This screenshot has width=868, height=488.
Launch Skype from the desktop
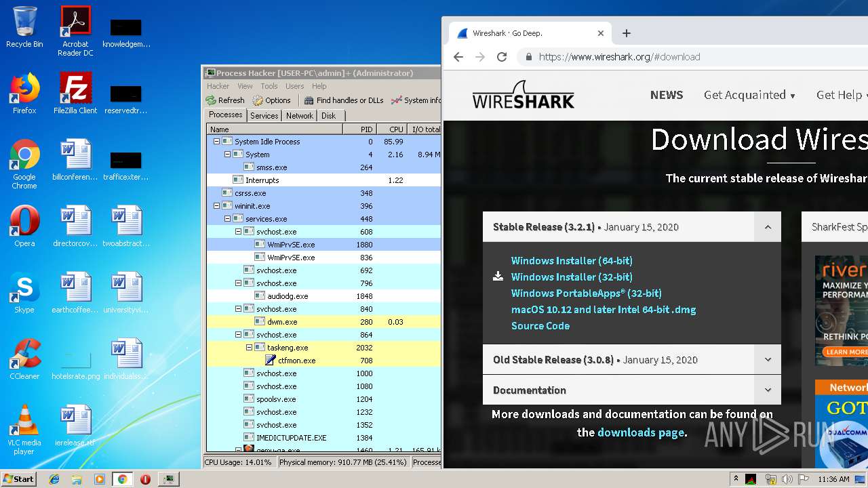click(x=24, y=293)
